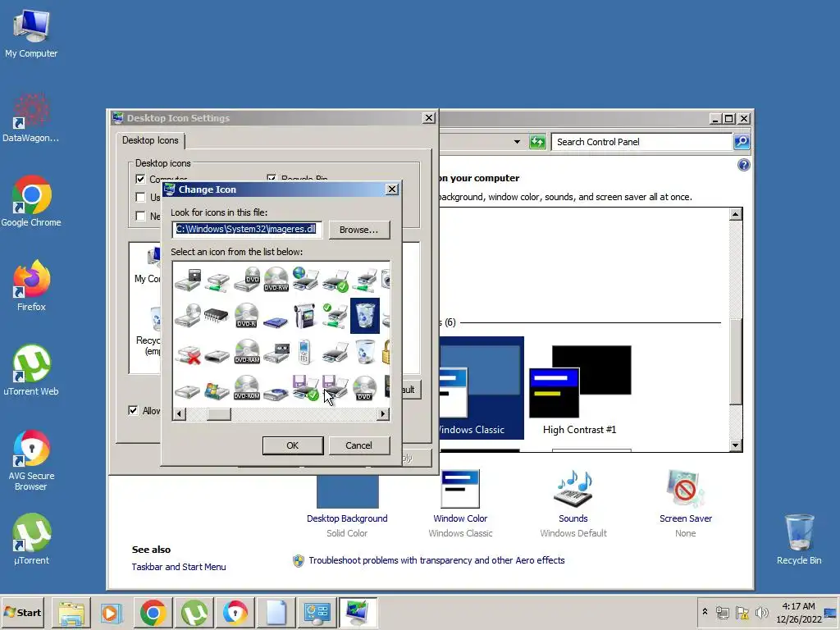Screen dimensions: 840x630
Task: Open the Sounds musical notes icon
Action: 573,488
